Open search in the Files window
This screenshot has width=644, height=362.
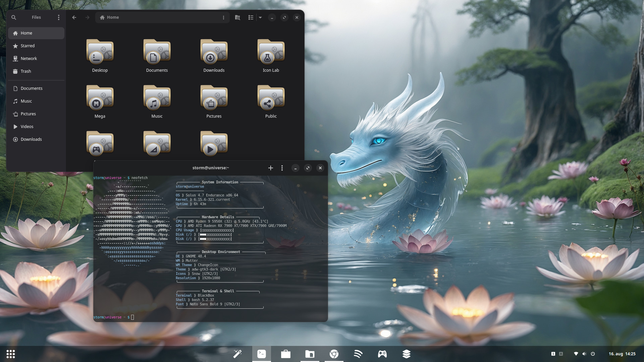14,17
